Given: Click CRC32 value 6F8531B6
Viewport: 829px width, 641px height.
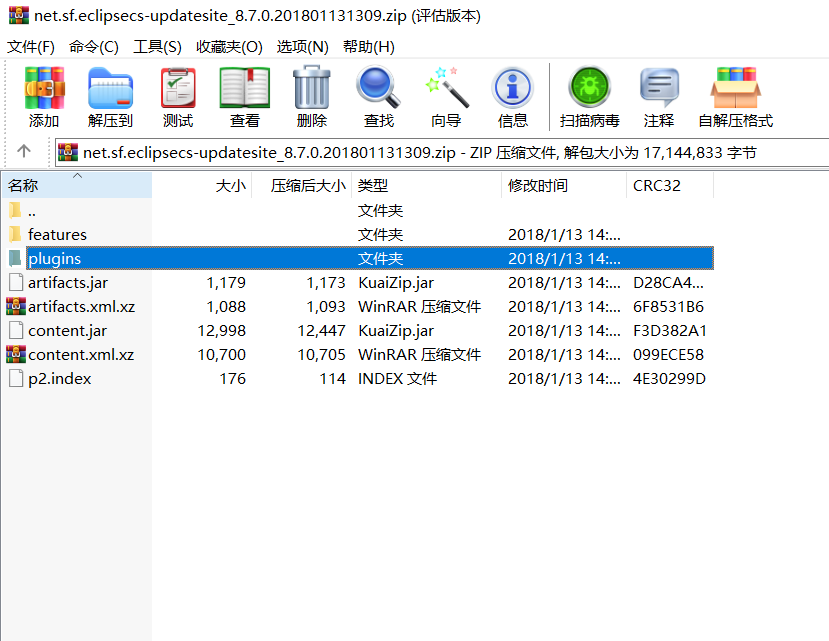Looking at the screenshot, I should [x=668, y=307].
